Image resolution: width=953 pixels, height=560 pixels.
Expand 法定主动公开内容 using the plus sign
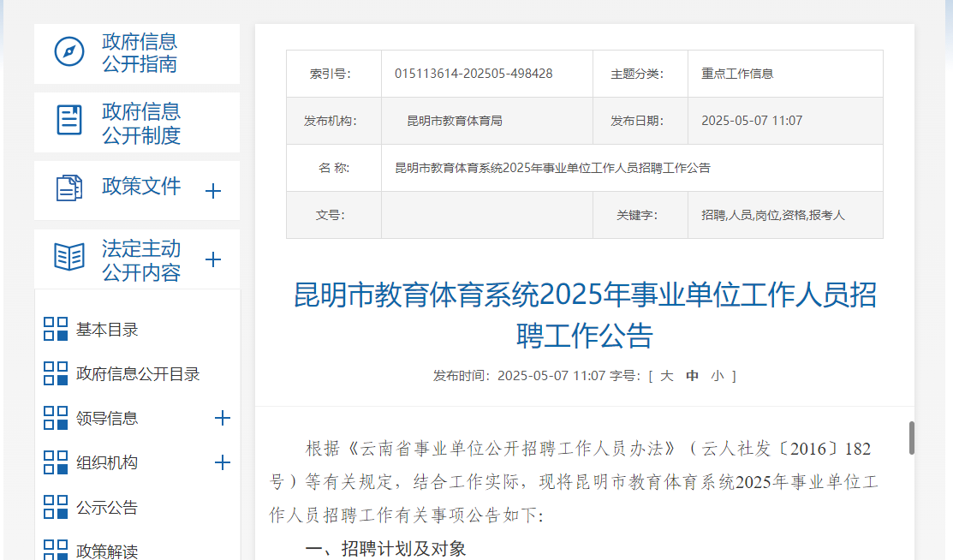click(213, 259)
